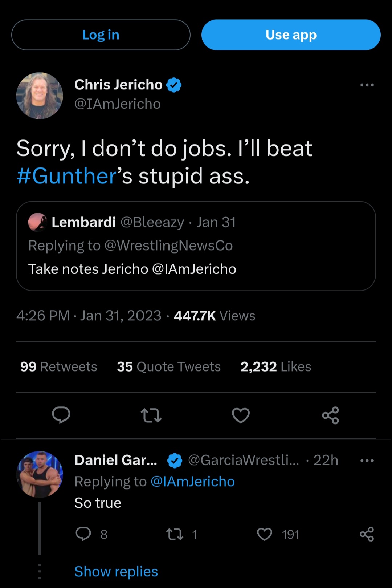
Task: Retweet Daniel Garcia's "So true" reply
Action: coord(175,534)
